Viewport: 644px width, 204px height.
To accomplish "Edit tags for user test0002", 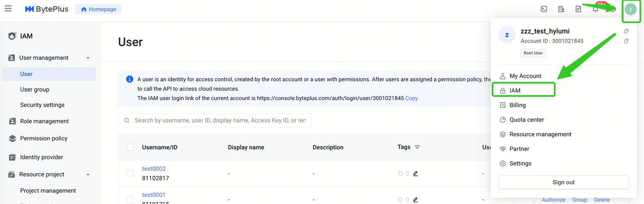I will 416,173.
